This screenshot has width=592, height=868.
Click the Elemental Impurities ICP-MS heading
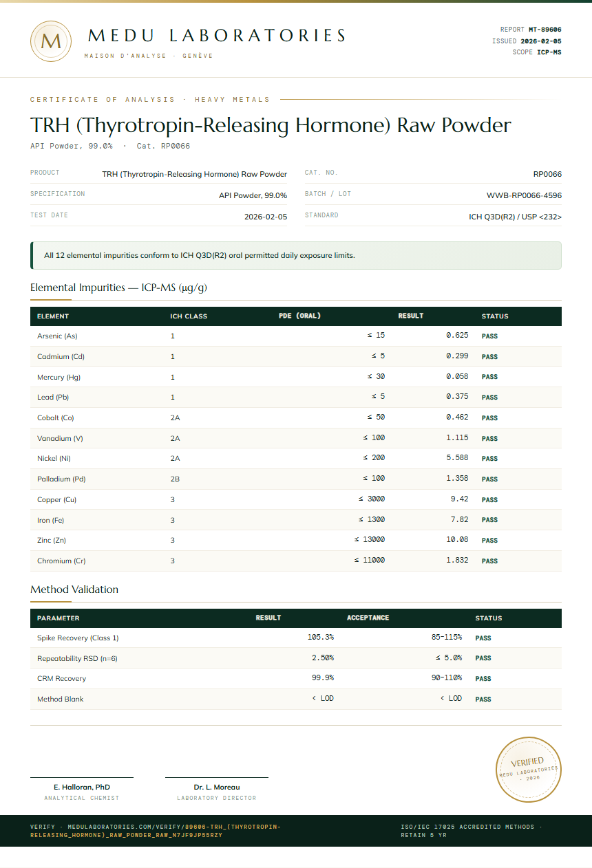click(118, 287)
